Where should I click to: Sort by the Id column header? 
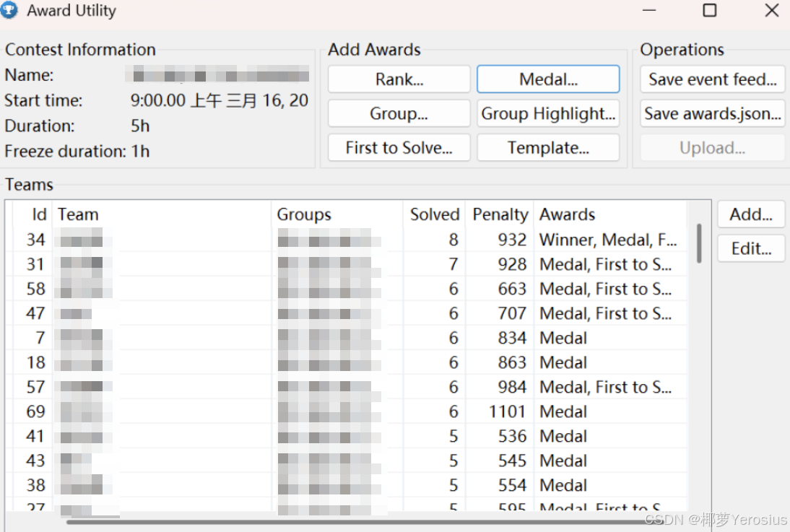click(x=32, y=214)
